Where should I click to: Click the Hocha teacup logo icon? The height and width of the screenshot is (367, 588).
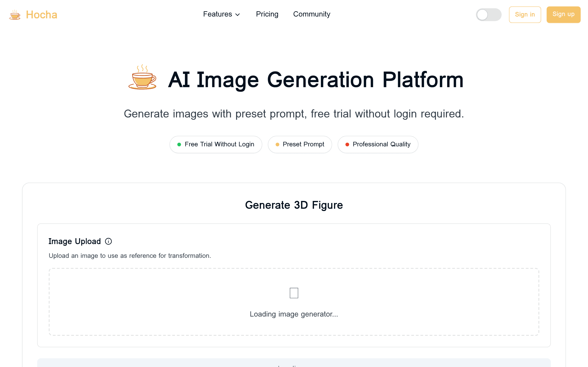pos(15,15)
